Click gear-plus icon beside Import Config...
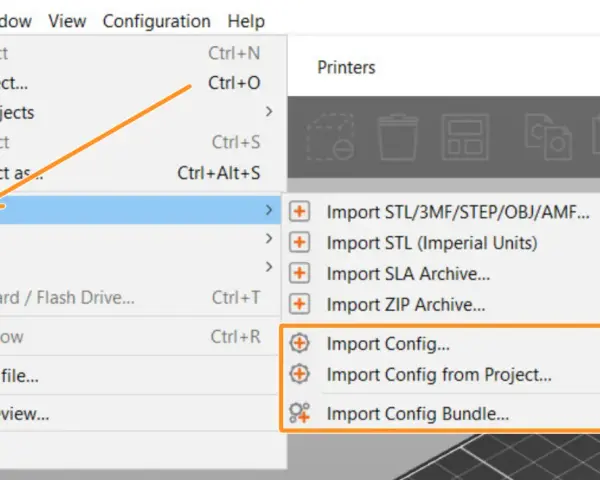The image size is (600, 480). coord(299,343)
